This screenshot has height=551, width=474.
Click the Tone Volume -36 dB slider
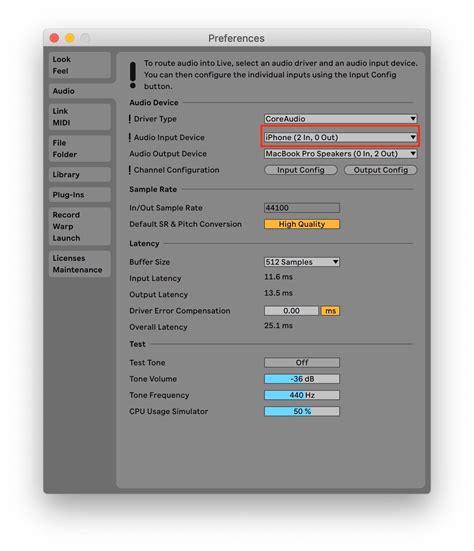(x=302, y=379)
